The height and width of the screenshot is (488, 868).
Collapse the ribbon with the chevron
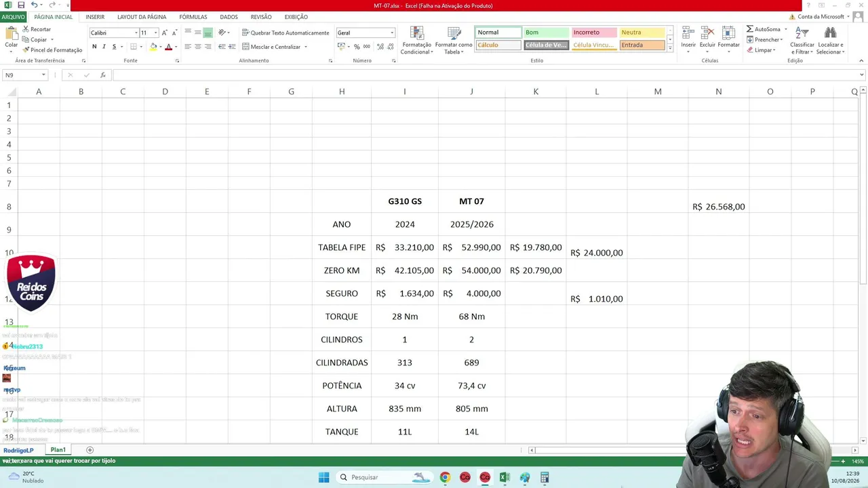(x=861, y=61)
